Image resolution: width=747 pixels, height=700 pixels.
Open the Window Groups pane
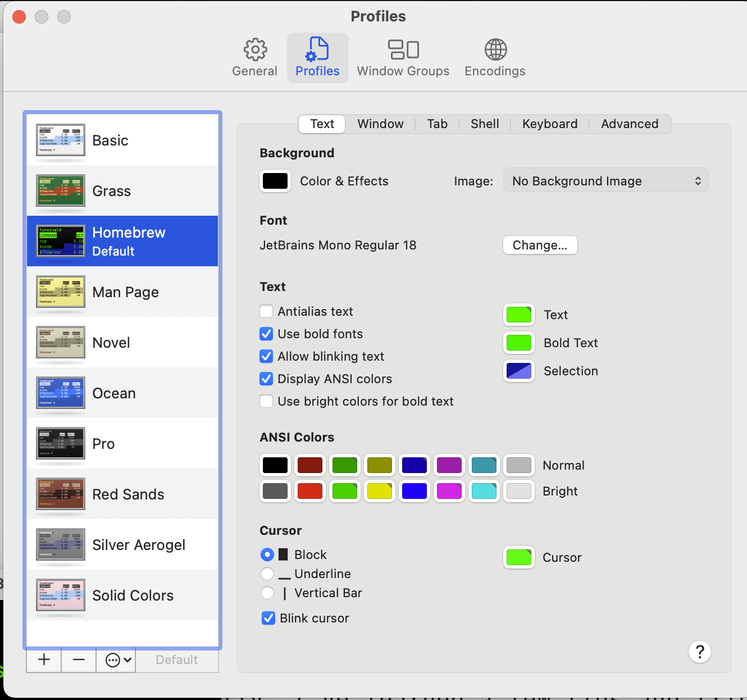403,58
